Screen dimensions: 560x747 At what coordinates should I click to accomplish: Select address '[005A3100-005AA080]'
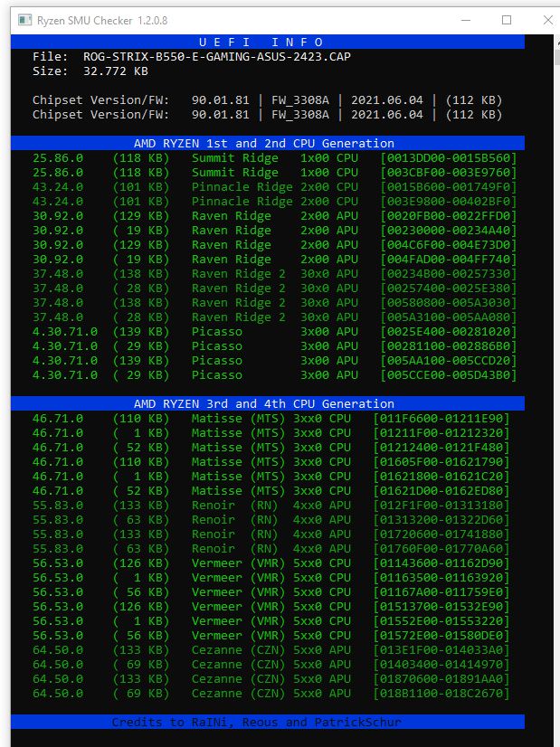pyautogui.click(x=449, y=317)
